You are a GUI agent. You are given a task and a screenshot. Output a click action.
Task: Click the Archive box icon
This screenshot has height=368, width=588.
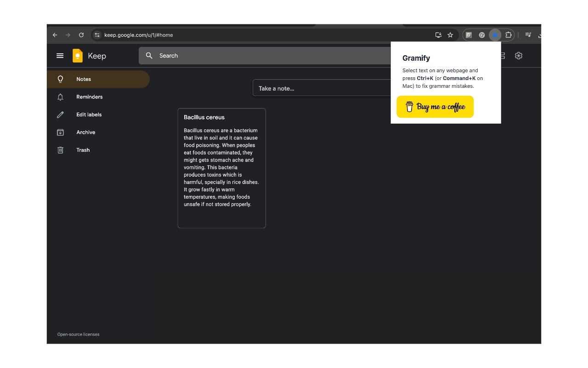pyautogui.click(x=60, y=132)
